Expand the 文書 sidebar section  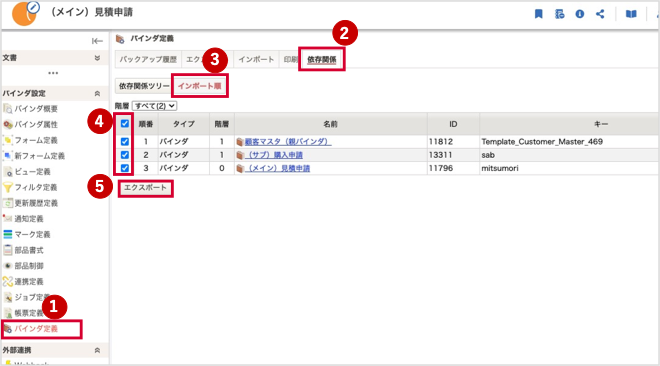(x=97, y=58)
